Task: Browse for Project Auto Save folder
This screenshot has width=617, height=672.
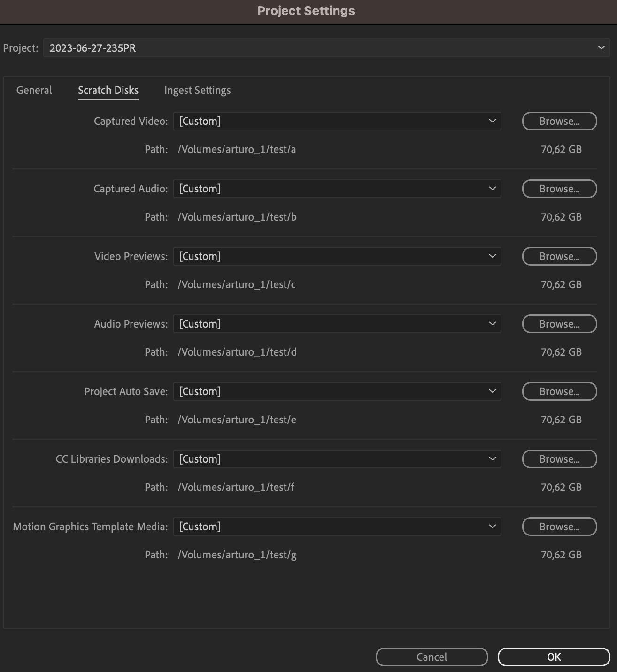Action: [x=559, y=391]
